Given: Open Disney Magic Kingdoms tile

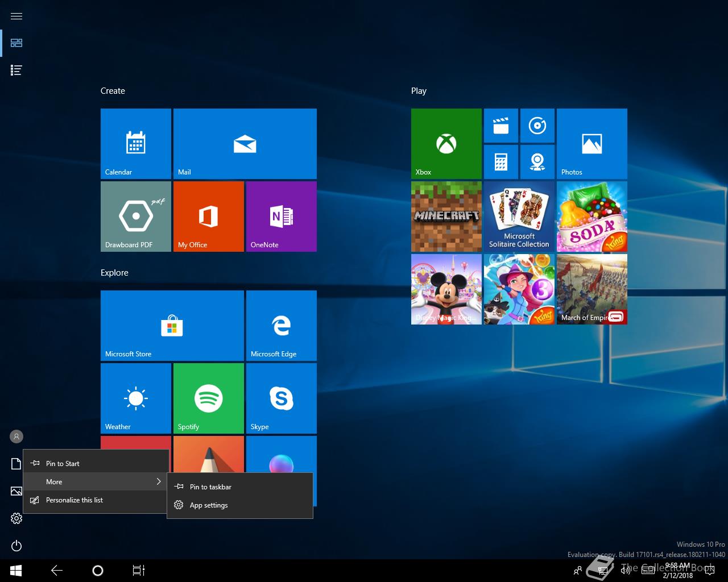Looking at the screenshot, I should [446, 289].
